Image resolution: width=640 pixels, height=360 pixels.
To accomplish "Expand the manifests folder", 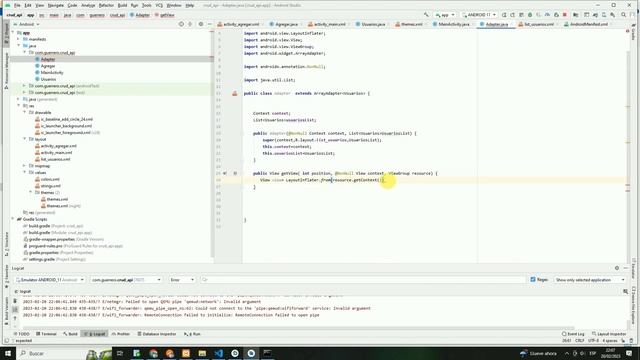I will tap(18, 39).
